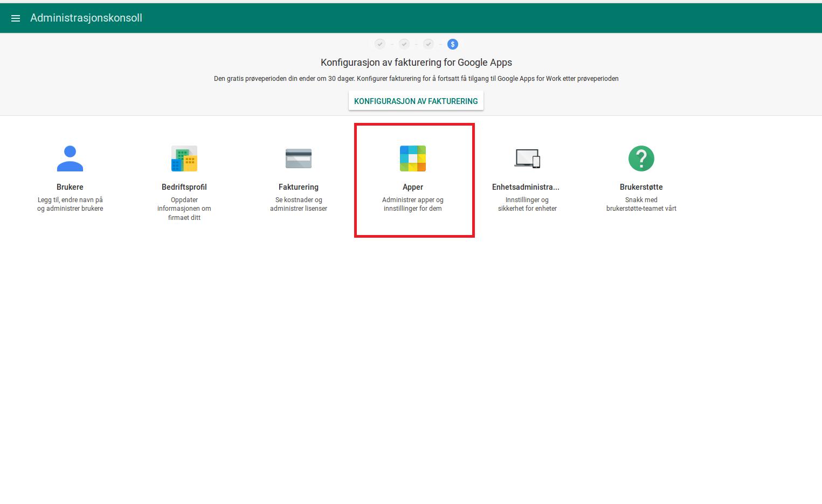This screenshot has height=504, width=822.
Task: Open the green Brukerstøtte question mark icon
Action: click(641, 158)
